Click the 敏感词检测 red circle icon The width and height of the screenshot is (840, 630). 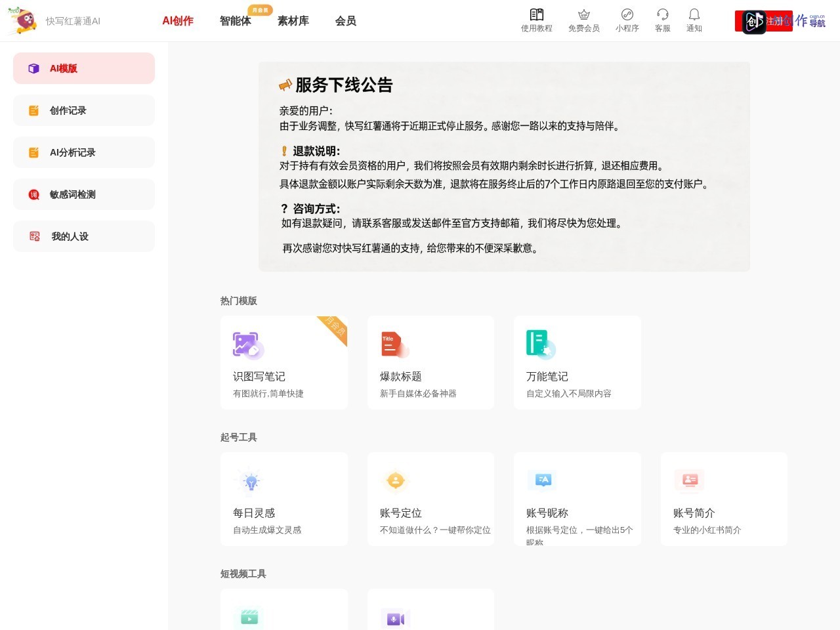[33, 195]
